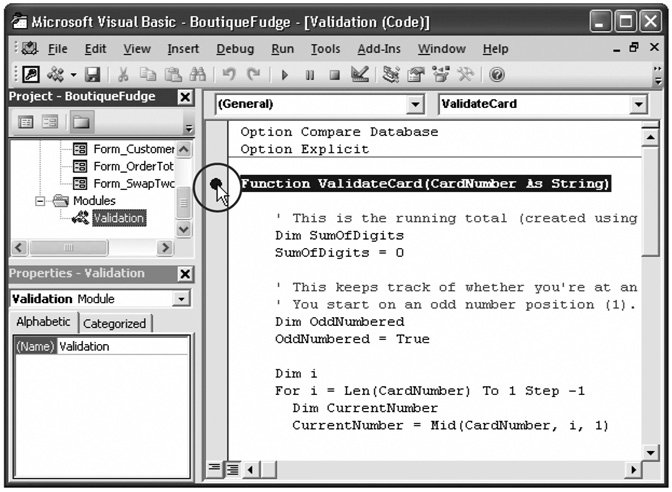This screenshot has height=492, width=672.
Task: Click the View Microsoft Access toolbar icon
Action: click(31, 75)
